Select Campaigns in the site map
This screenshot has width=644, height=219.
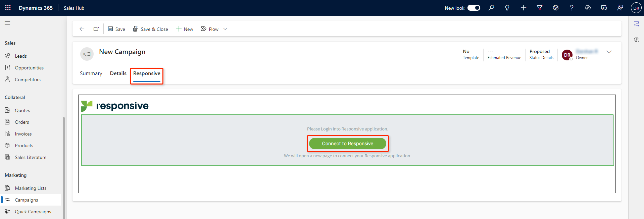31,200
